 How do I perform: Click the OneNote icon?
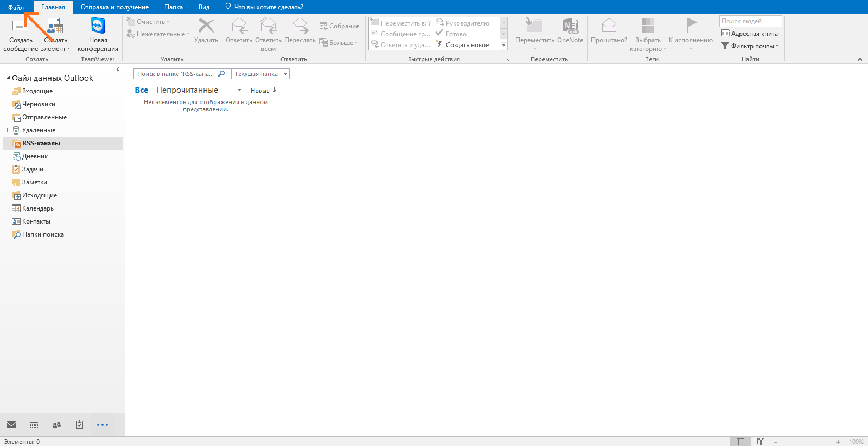pyautogui.click(x=570, y=30)
